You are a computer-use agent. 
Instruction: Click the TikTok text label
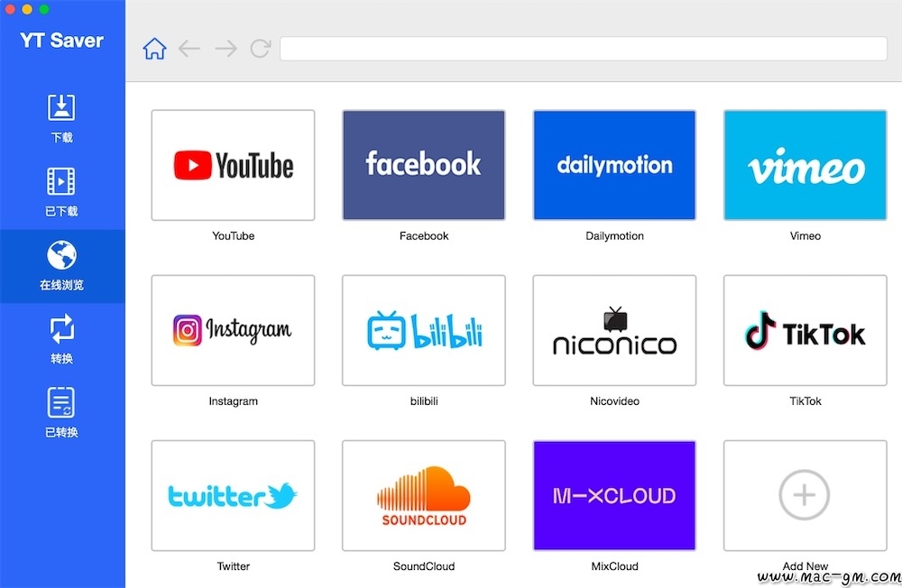point(805,401)
